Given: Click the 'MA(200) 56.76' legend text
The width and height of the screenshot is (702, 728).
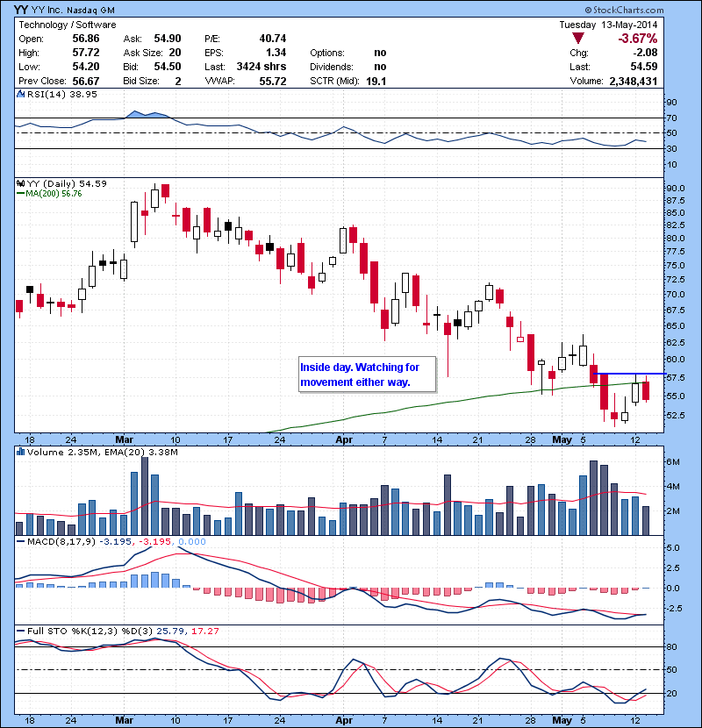Looking at the screenshot, I should pyautogui.click(x=54, y=194).
